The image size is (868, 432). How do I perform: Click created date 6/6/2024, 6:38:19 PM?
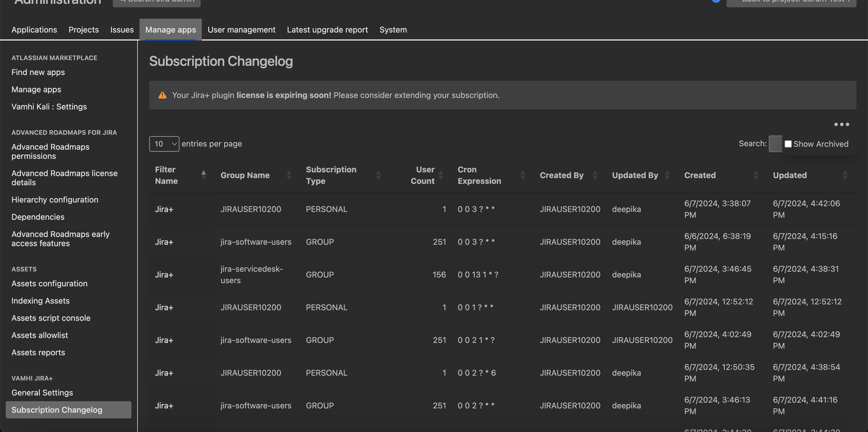coord(717,242)
